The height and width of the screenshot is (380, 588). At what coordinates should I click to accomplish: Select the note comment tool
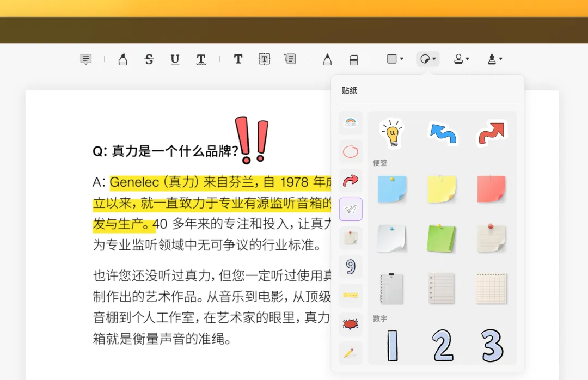(x=86, y=59)
